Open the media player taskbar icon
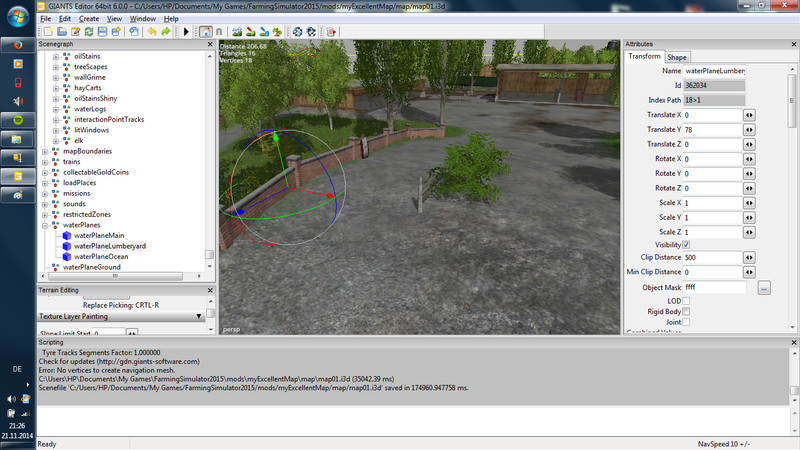 tap(18, 64)
